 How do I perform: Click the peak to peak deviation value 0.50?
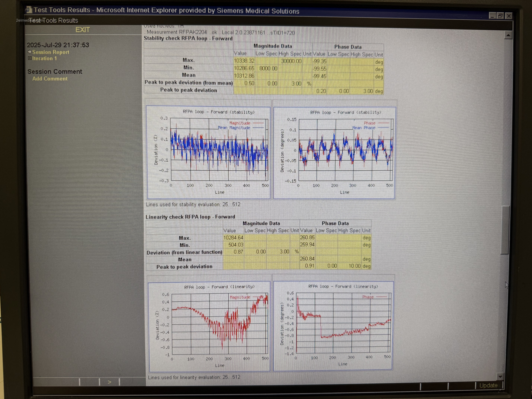click(x=249, y=83)
